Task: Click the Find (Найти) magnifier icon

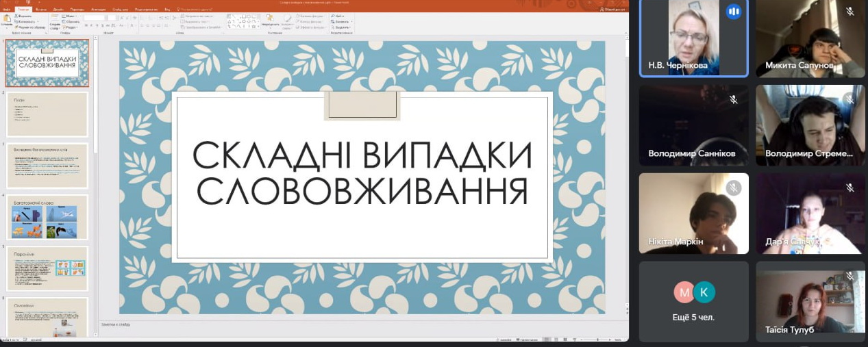Action: [332, 15]
